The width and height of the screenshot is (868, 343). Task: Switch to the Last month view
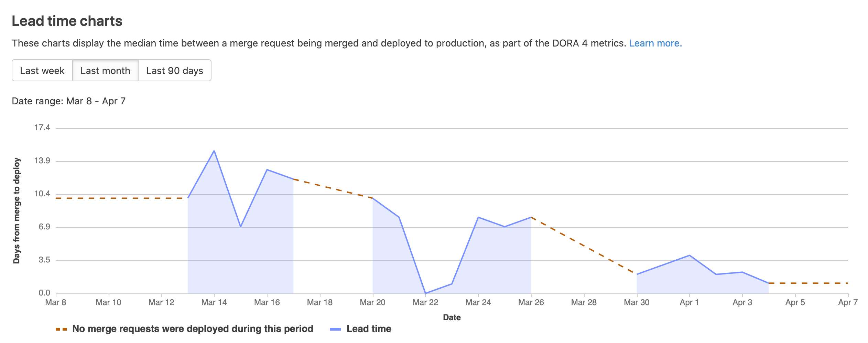point(105,71)
